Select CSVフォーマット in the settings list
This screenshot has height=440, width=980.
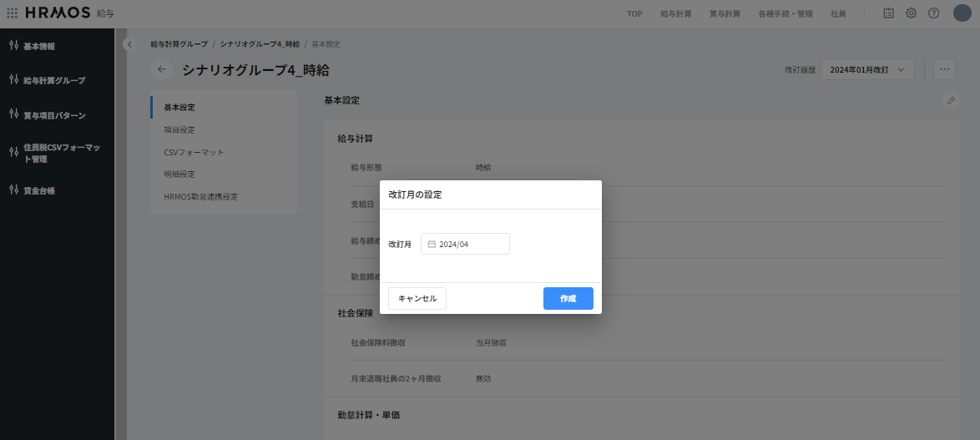[x=194, y=152]
